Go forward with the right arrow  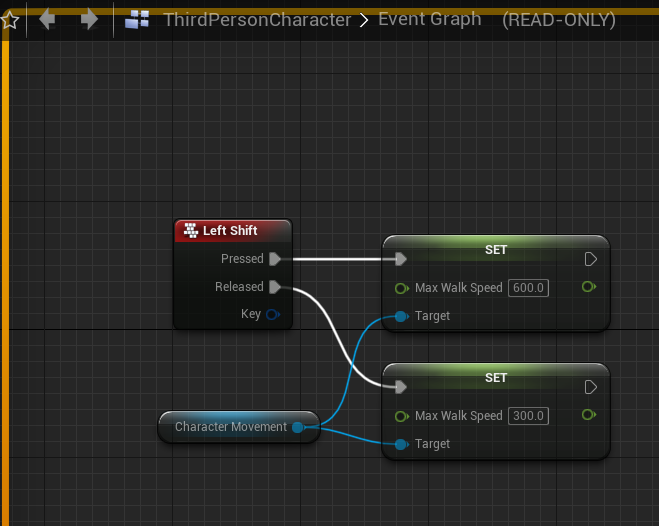click(89, 20)
